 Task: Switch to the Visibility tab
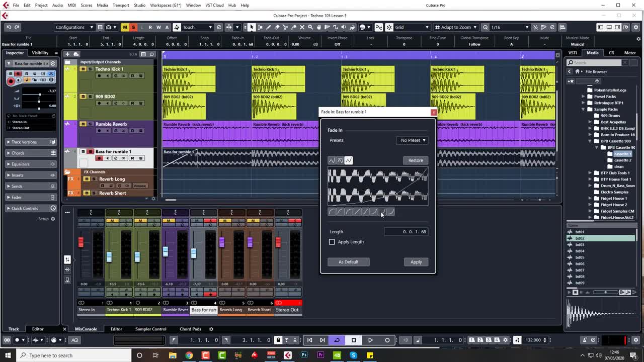[x=40, y=53]
